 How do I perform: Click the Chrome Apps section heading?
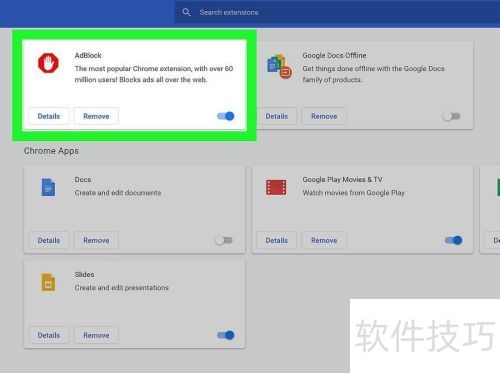click(x=51, y=151)
